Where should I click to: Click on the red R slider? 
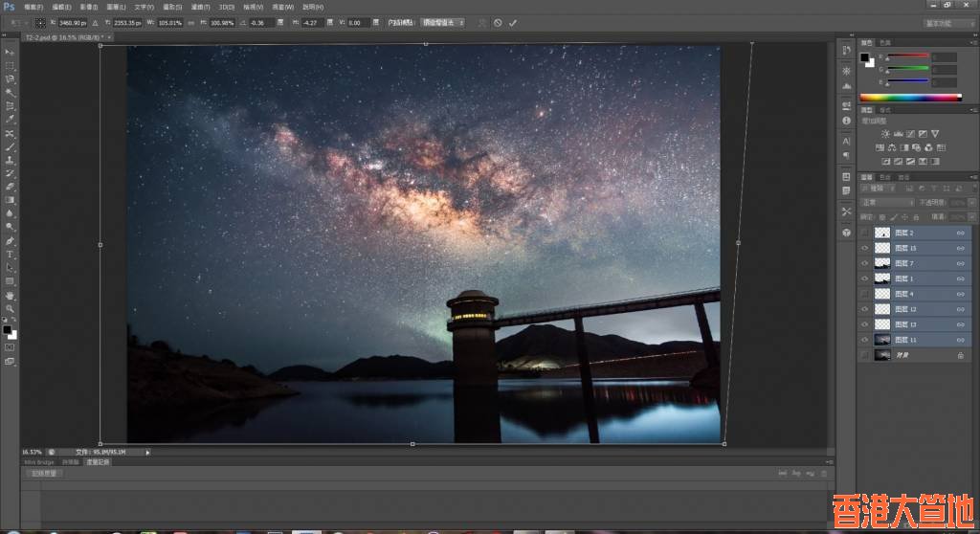907,56
